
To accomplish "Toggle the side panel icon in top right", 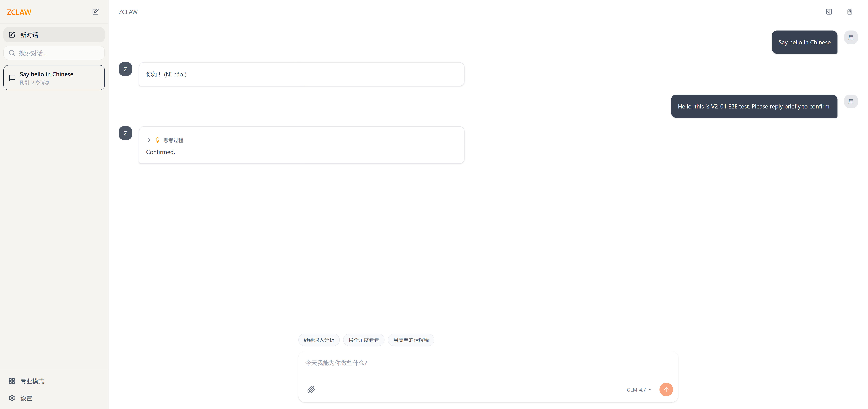I will [828, 12].
